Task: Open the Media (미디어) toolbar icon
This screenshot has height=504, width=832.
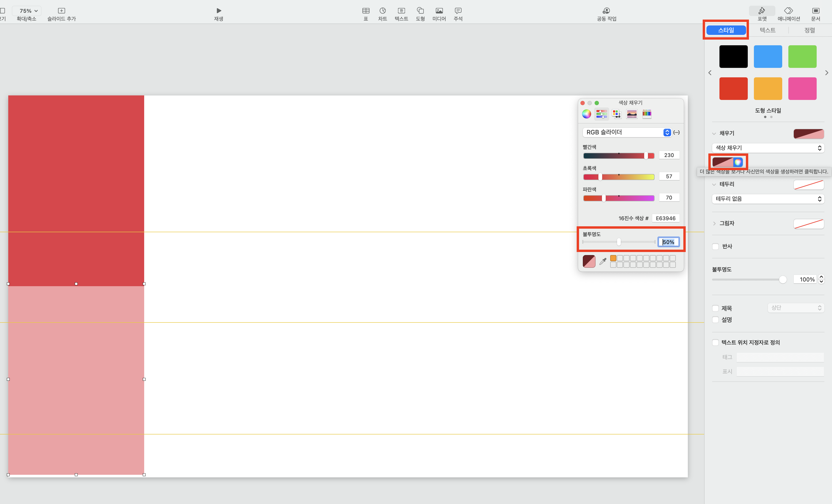Action: 439,11
